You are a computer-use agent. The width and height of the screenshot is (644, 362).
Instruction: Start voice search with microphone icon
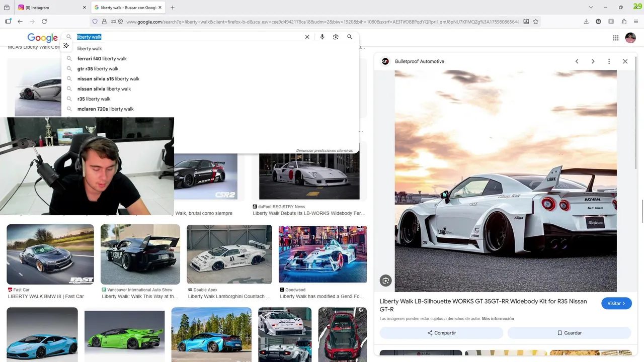[322, 37]
